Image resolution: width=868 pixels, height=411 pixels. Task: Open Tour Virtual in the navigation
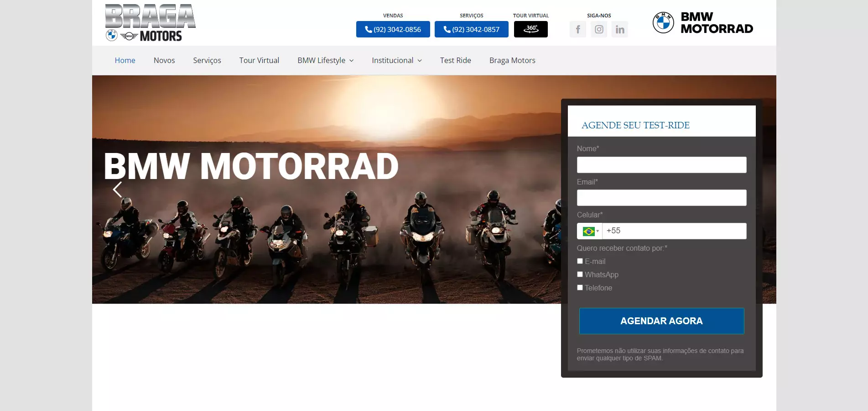click(x=259, y=60)
